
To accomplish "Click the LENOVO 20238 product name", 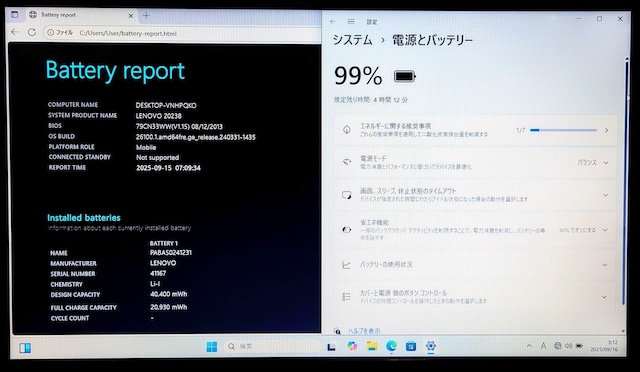I will (159, 116).
